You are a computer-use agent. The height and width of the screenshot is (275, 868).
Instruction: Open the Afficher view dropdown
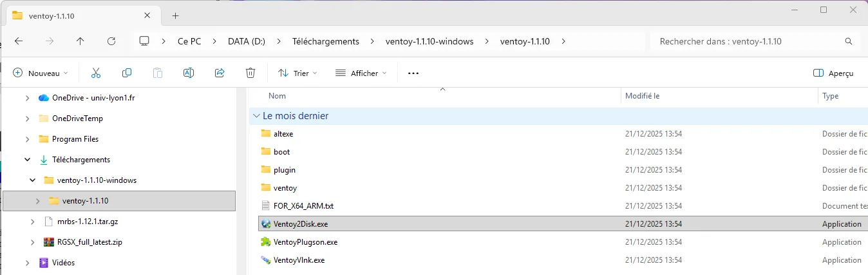click(361, 73)
